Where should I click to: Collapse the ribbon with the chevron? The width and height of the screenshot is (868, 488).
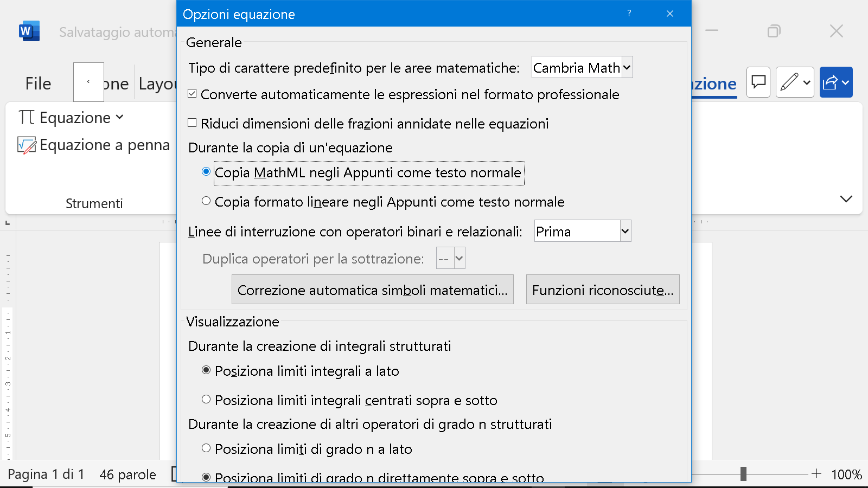846,199
